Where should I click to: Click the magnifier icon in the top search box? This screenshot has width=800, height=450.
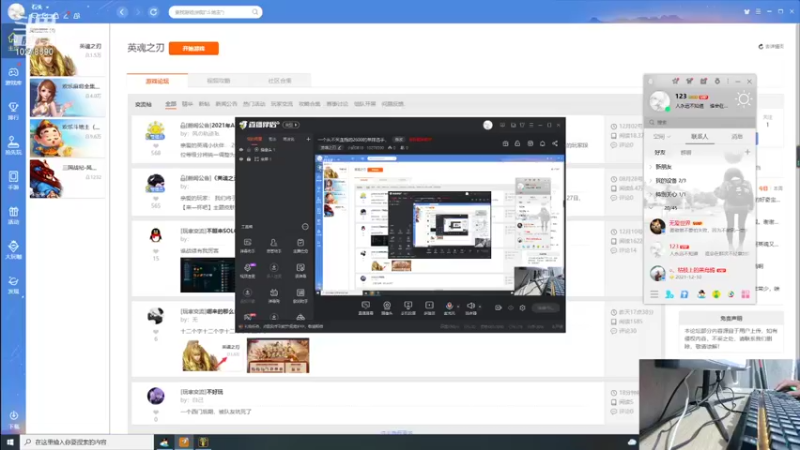click(255, 12)
